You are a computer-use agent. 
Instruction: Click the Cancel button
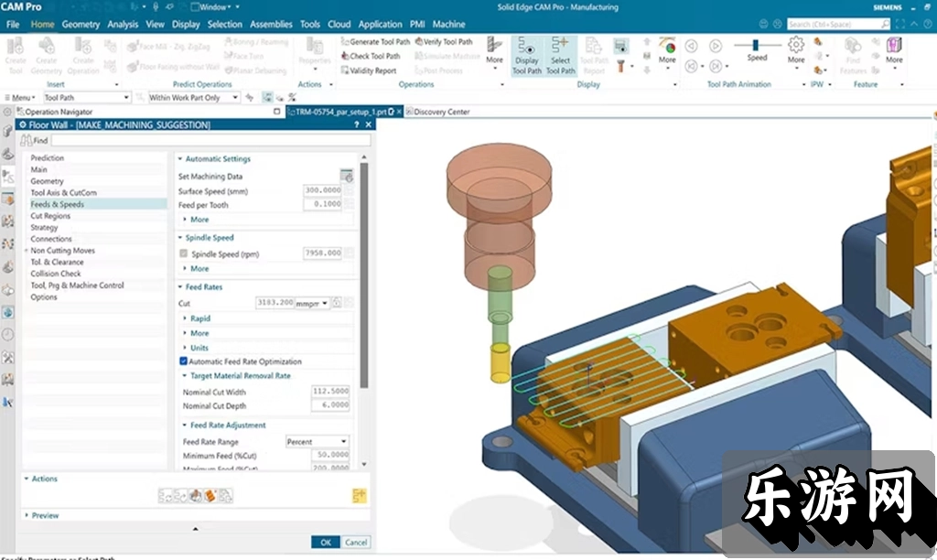coord(356,542)
